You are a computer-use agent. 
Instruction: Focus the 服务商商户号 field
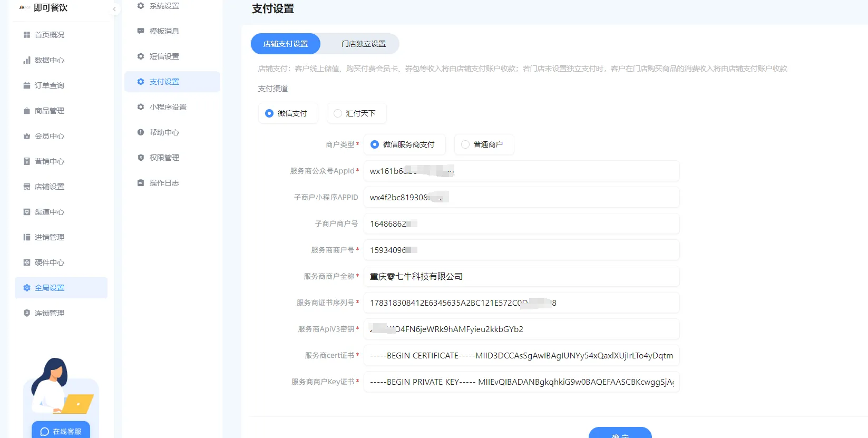coord(521,250)
